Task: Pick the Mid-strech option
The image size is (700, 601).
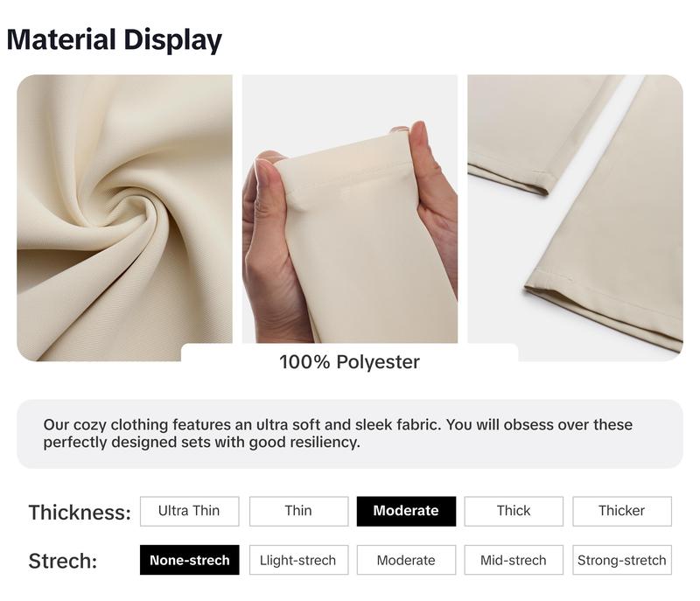Action: tap(514, 560)
